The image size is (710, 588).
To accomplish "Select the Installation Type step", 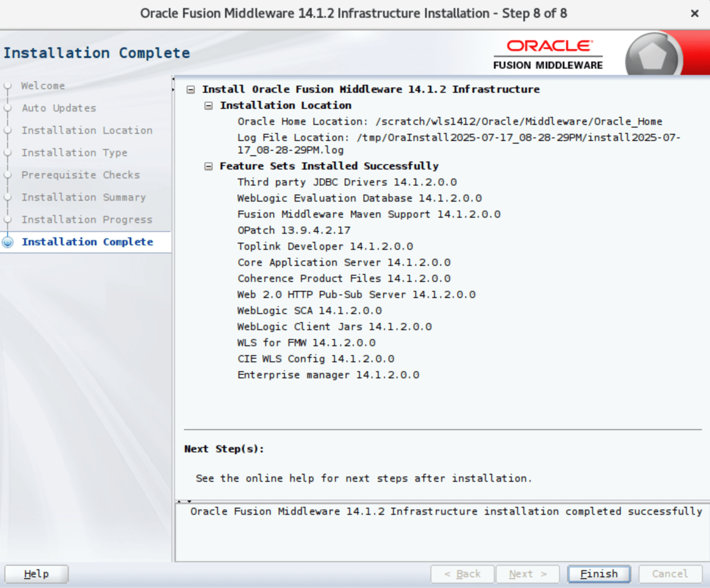I will point(74,152).
